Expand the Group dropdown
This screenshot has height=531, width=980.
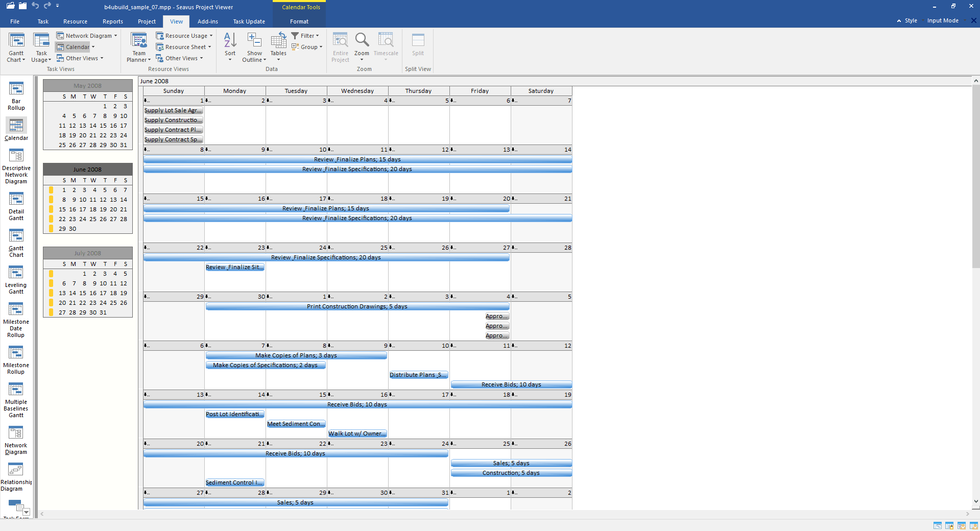click(307, 47)
